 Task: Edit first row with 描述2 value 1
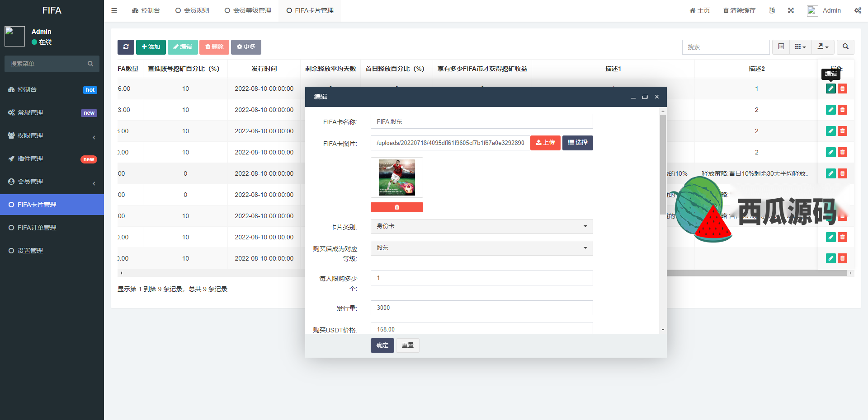[x=830, y=89]
